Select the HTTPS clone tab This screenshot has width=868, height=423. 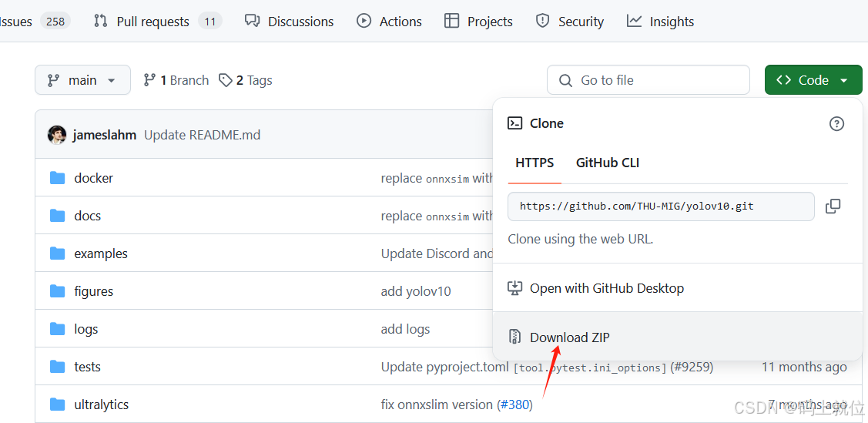point(535,163)
